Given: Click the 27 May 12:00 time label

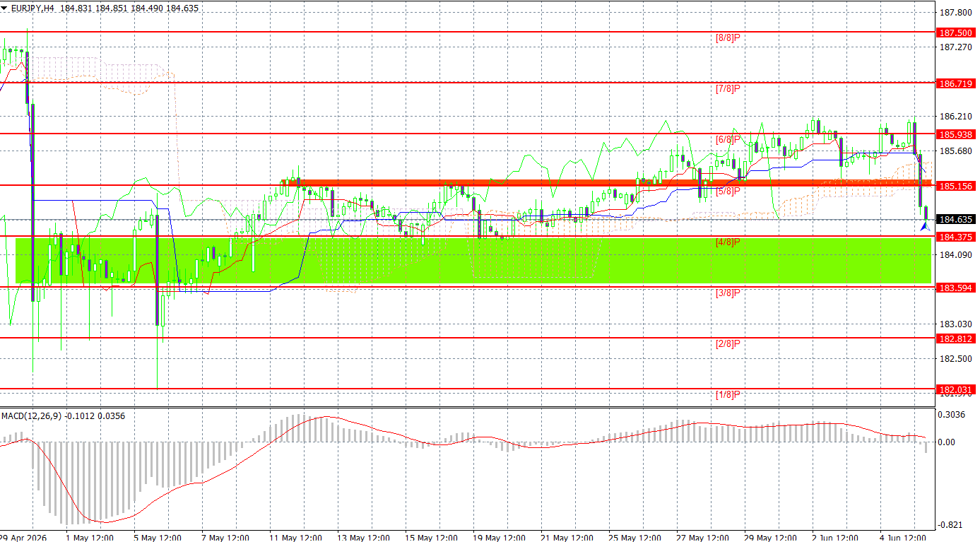Looking at the screenshot, I should tap(703, 537).
